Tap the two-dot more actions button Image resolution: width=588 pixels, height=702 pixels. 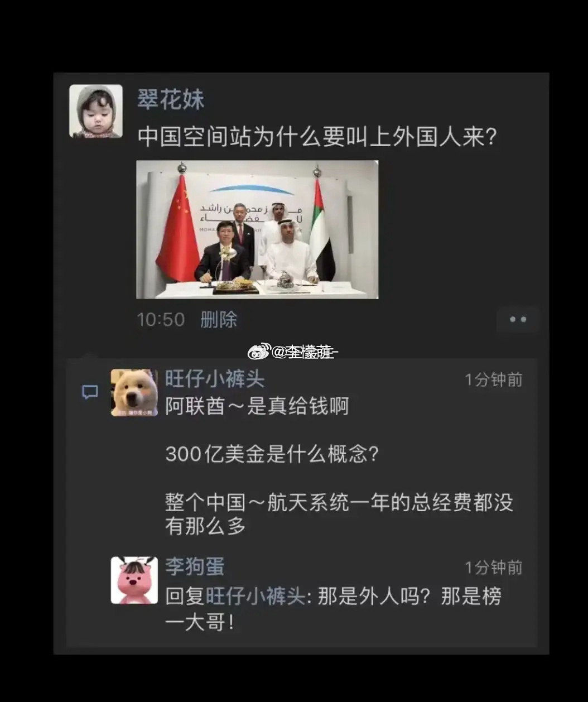click(x=518, y=320)
